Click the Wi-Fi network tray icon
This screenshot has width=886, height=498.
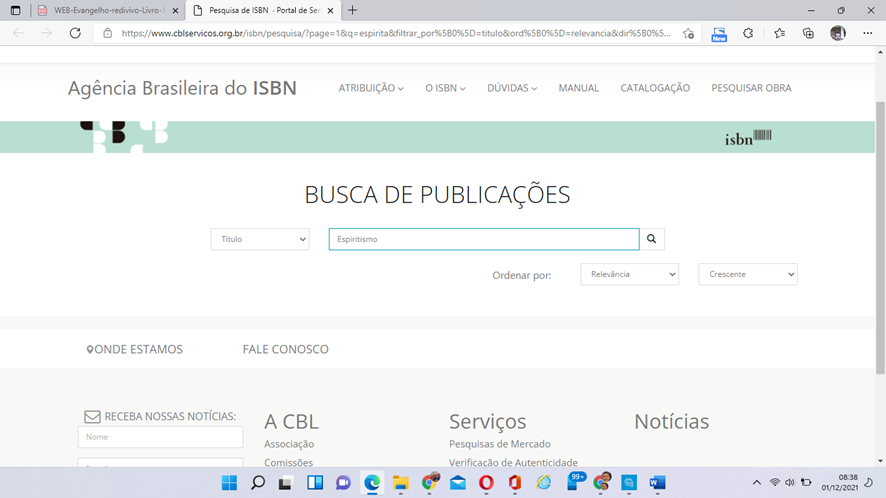tap(775, 483)
